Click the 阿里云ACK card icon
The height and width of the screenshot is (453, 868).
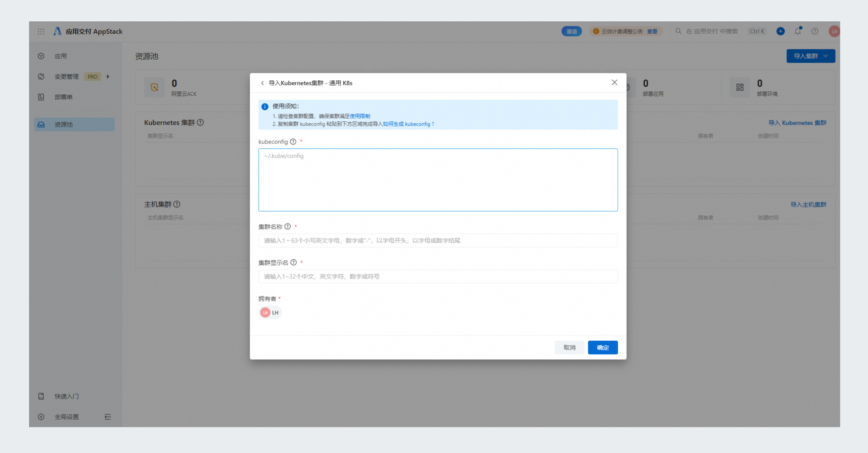[x=154, y=87]
